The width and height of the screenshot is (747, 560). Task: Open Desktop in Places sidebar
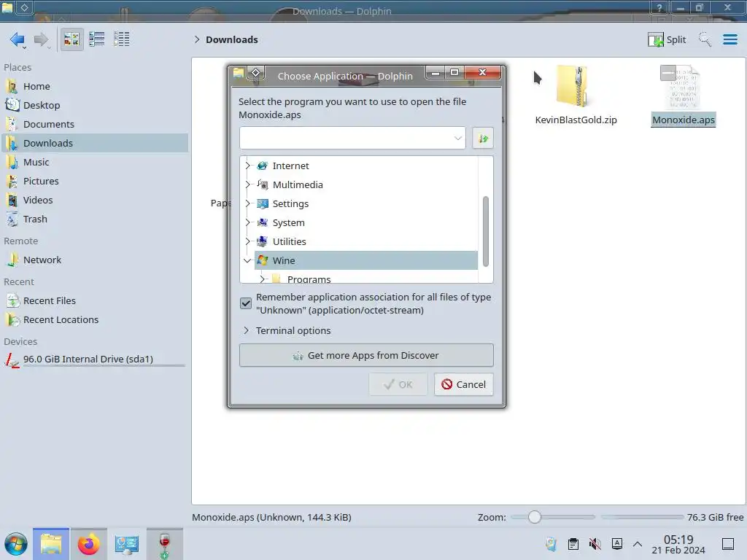pos(95,105)
